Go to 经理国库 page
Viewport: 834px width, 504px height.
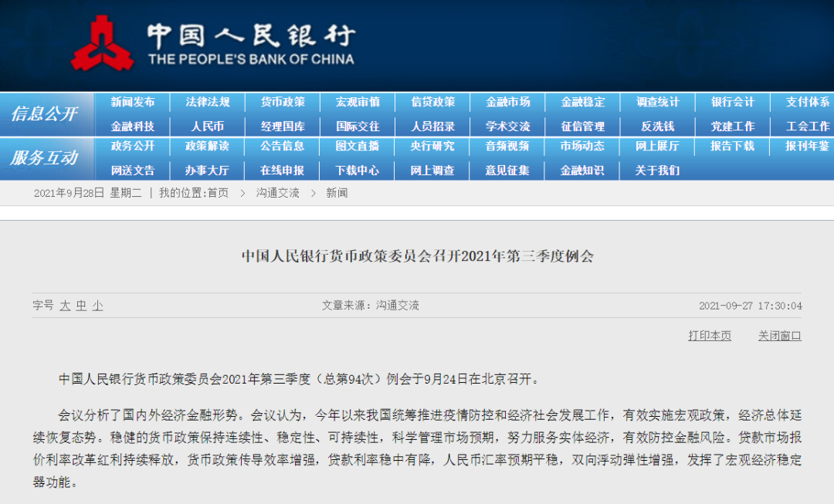(283, 126)
